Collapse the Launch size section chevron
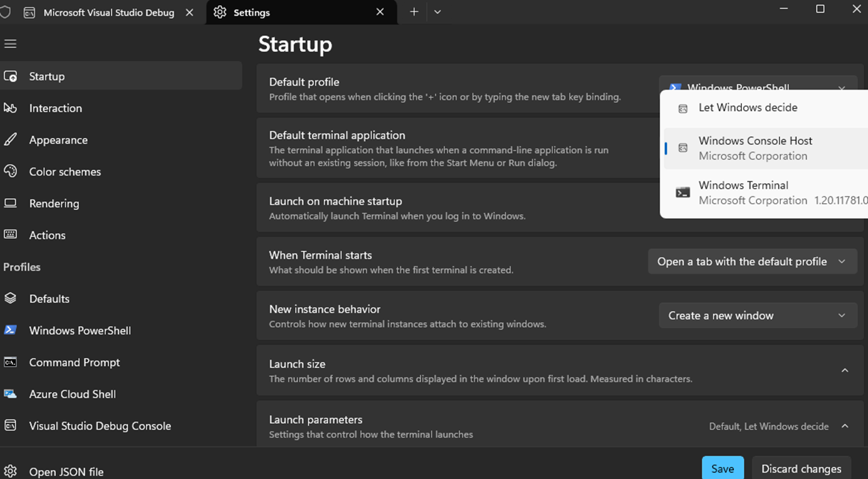The height and width of the screenshot is (479, 868). (845, 371)
